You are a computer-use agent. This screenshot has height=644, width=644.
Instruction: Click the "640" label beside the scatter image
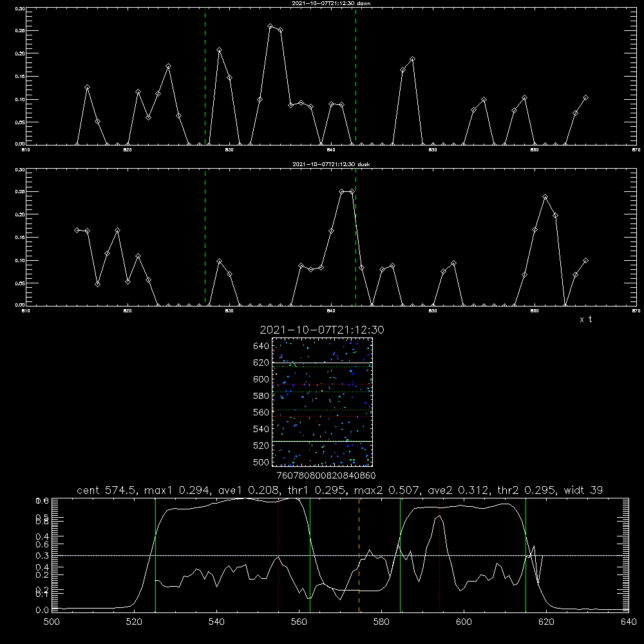[x=261, y=346]
